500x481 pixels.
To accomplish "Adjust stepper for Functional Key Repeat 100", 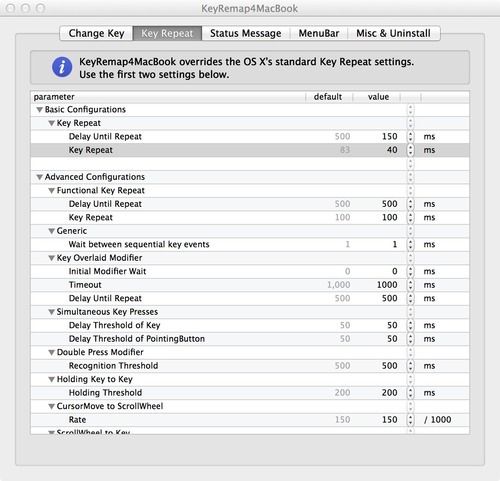I will (x=410, y=217).
